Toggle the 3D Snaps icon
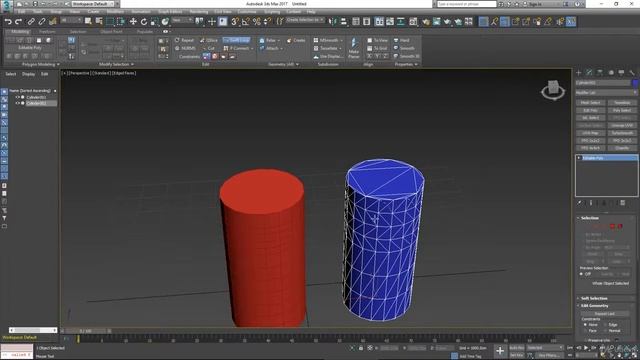Screen dimensions: 640x360 [x=235, y=22]
